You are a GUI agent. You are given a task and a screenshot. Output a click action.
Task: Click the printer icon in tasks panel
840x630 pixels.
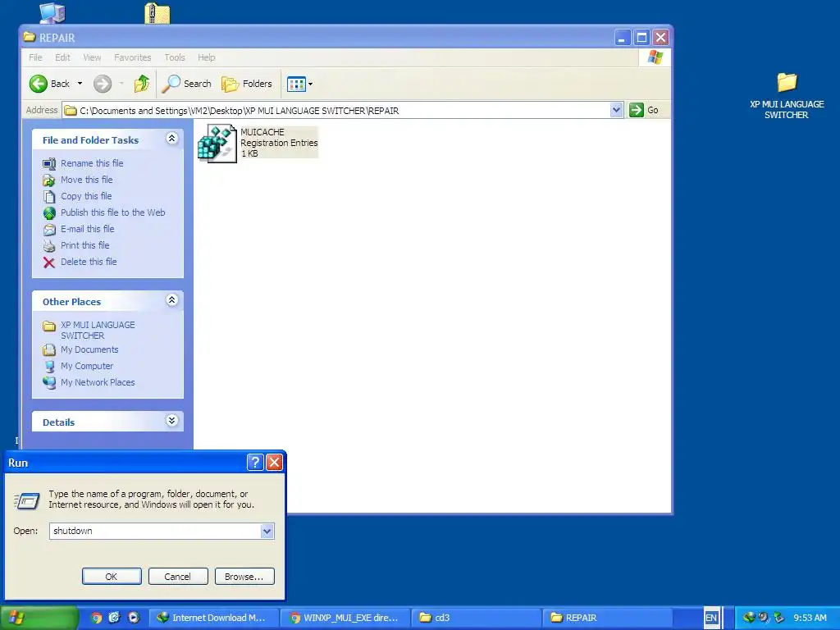point(48,246)
